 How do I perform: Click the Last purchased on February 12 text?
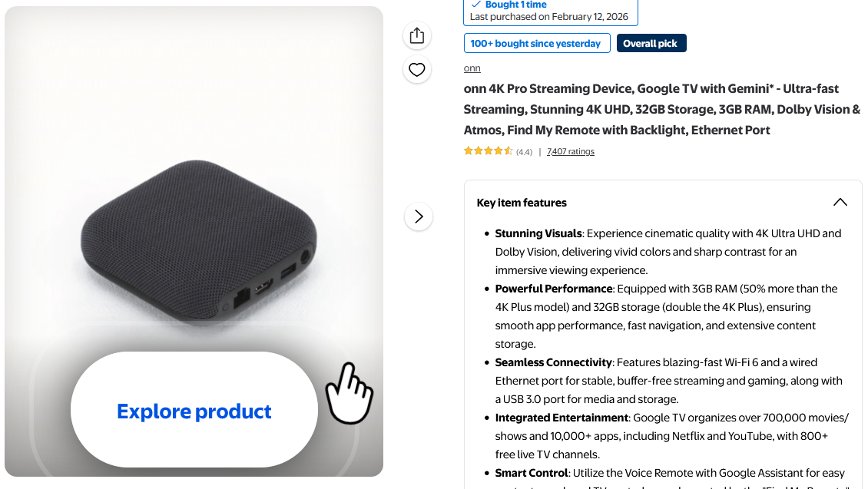coord(548,17)
